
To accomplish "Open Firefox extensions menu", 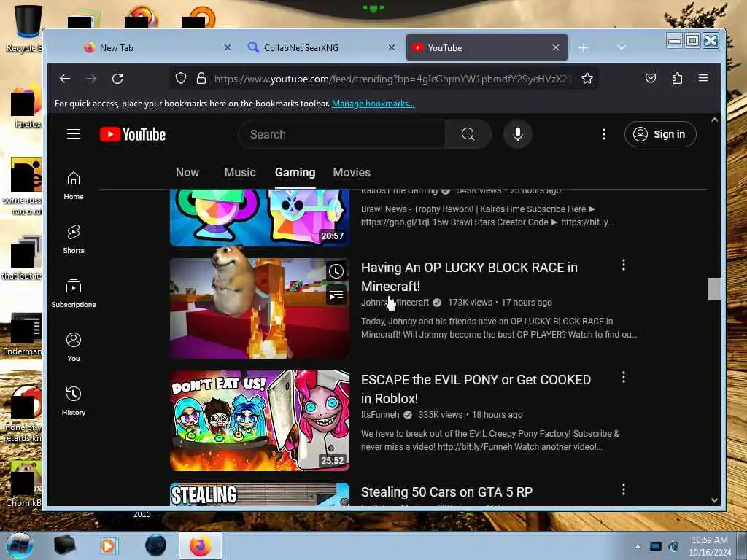I will click(677, 79).
